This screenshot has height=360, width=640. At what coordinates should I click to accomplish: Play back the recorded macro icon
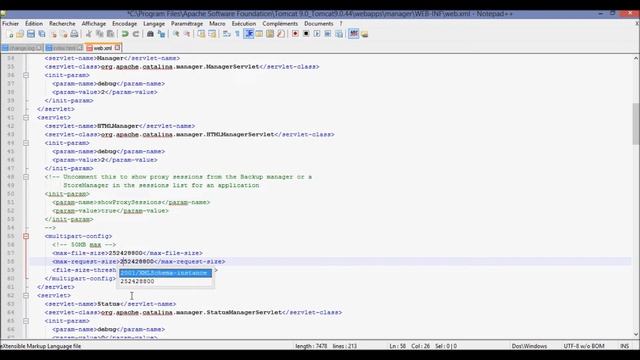317,34
